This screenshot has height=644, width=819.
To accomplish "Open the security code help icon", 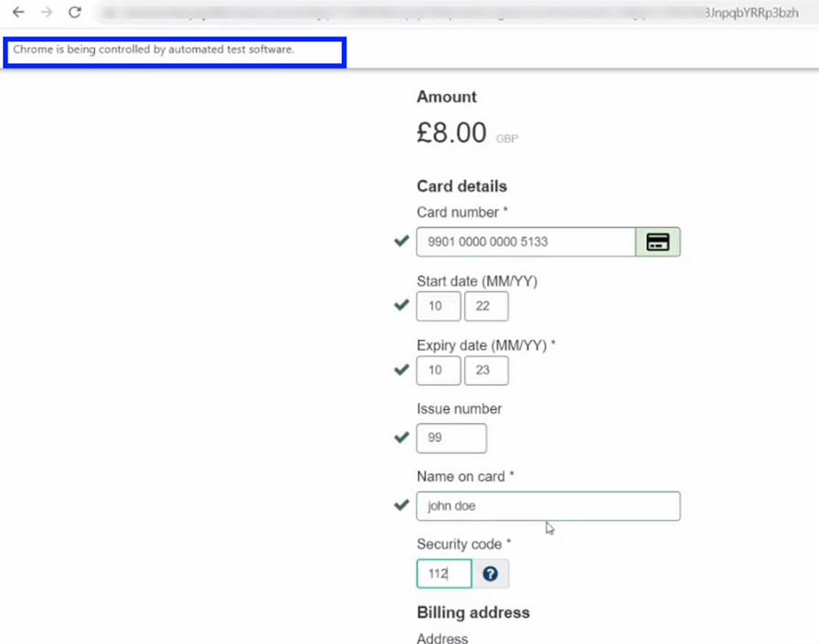I will (x=491, y=574).
